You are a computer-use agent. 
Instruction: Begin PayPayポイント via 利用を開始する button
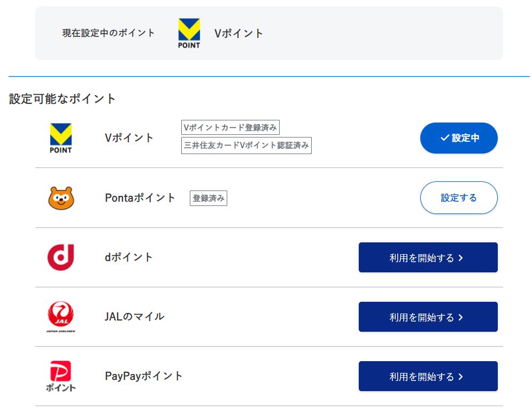[x=428, y=376]
